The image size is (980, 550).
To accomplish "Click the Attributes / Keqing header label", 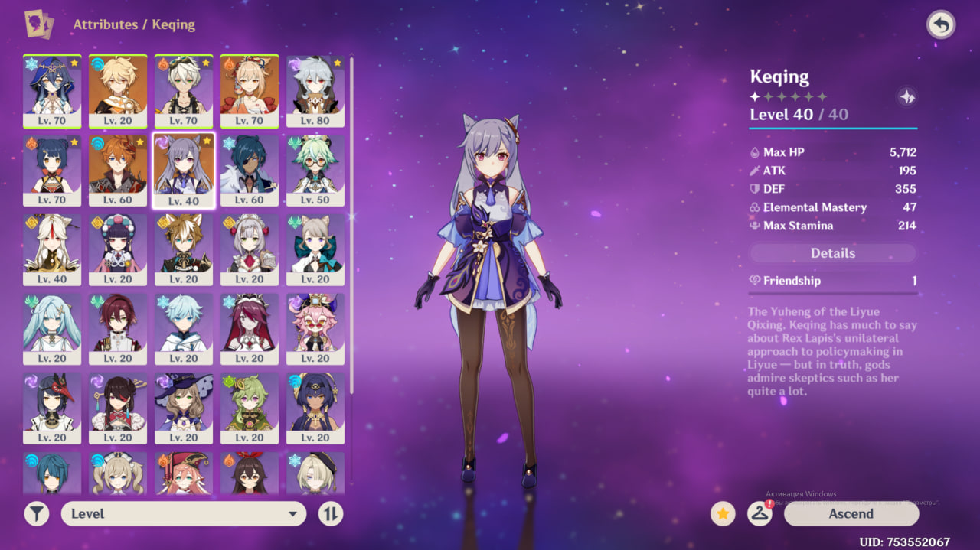I will pos(134,24).
